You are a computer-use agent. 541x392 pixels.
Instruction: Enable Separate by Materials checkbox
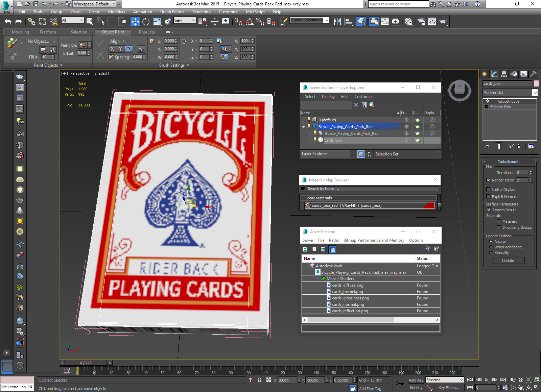click(x=499, y=221)
